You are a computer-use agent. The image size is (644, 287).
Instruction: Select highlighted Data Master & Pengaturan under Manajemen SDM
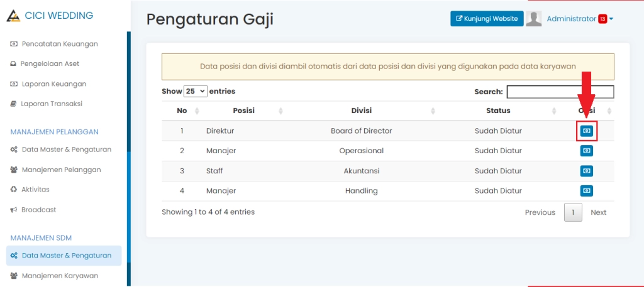coord(64,256)
